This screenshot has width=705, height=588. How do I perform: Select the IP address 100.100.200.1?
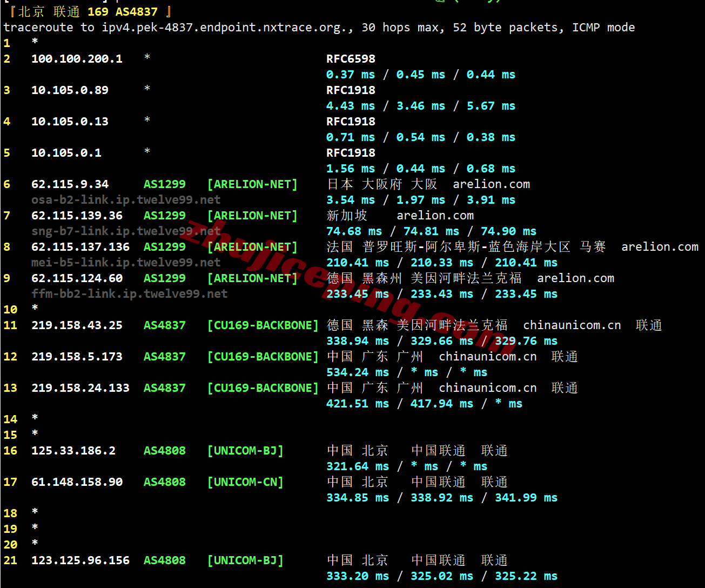[77, 59]
